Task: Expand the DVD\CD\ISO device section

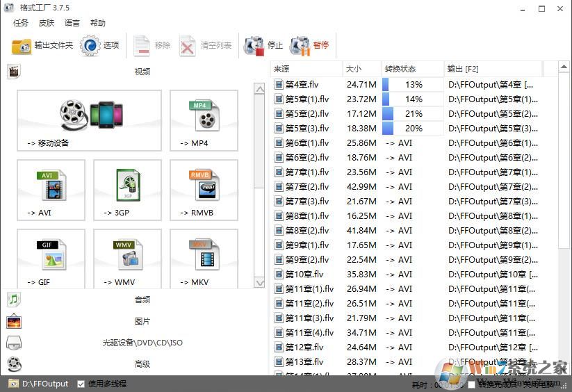Action: point(142,343)
